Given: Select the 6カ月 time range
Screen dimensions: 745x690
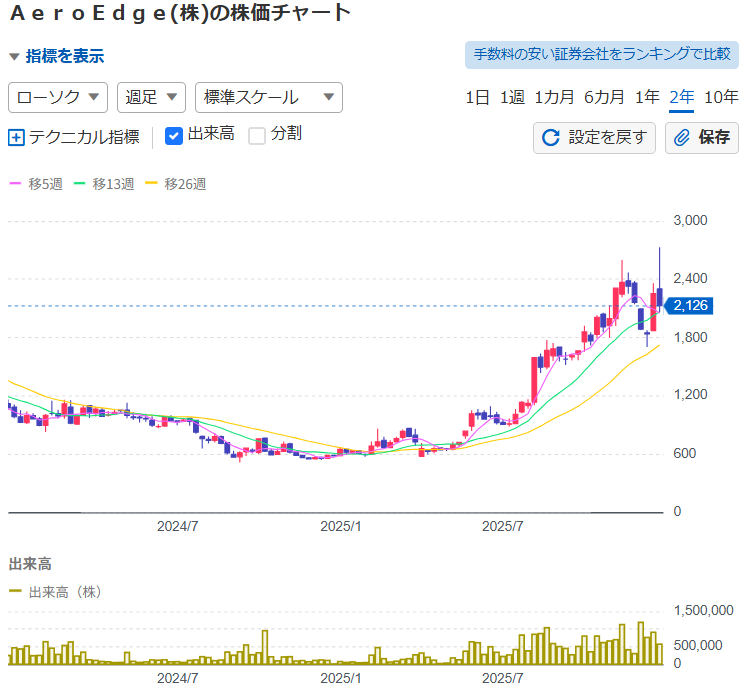Looking at the screenshot, I should [x=604, y=97].
